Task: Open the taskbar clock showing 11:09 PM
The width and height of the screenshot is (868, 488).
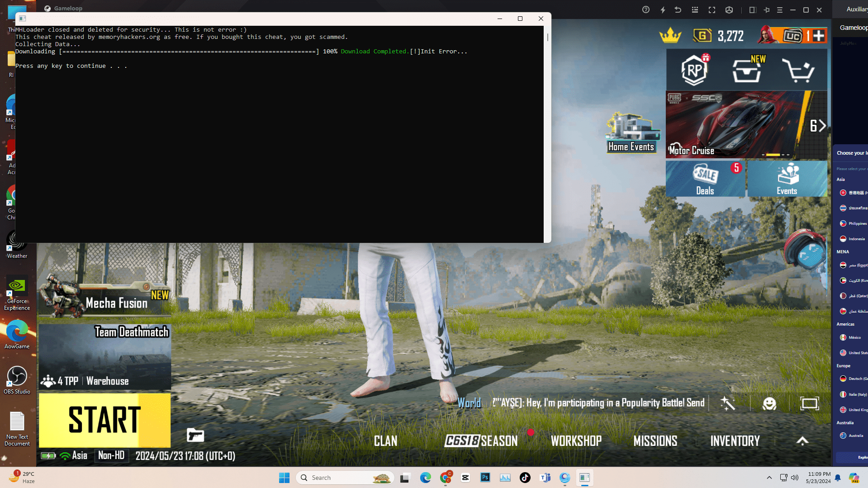Action: [x=818, y=478]
